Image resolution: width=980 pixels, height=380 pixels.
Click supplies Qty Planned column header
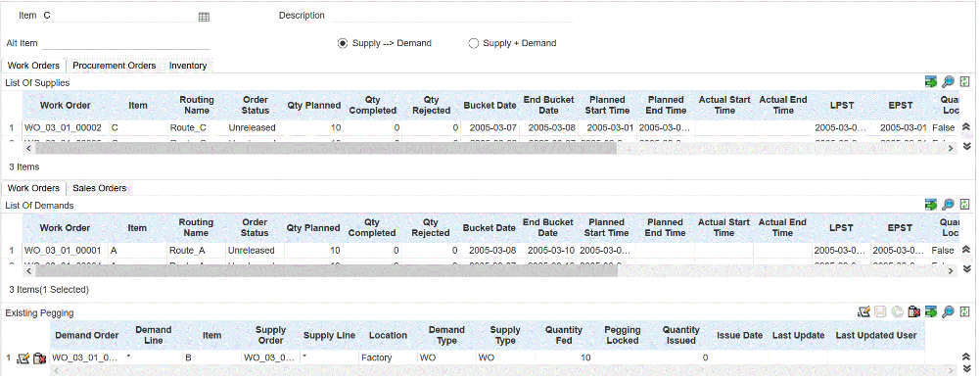pyautogui.click(x=313, y=105)
